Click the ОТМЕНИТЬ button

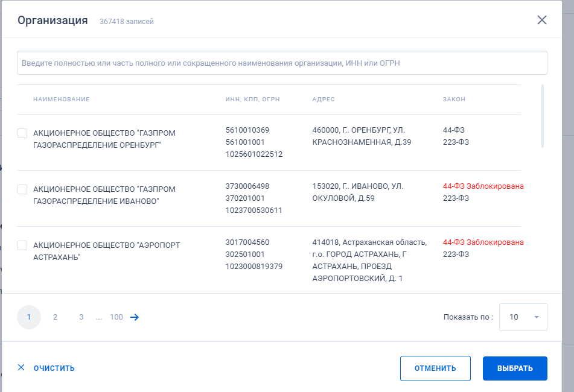pos(435,368)
